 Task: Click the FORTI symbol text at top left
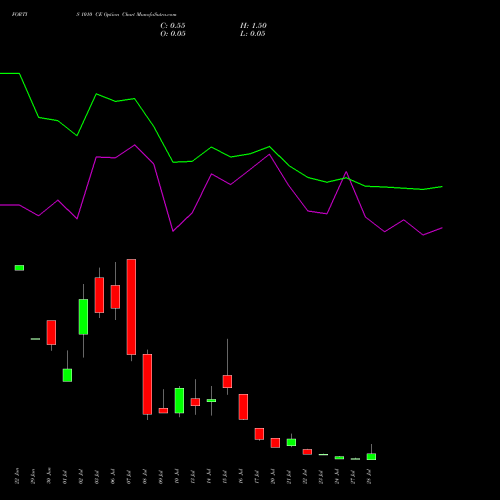(20, 14)
